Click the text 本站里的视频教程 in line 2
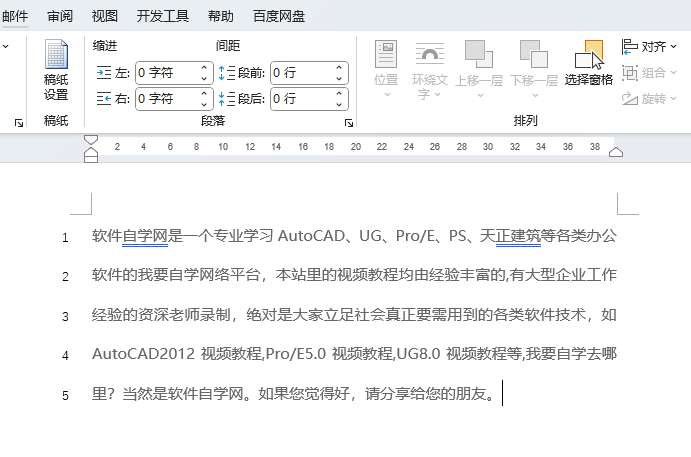Screen dimensions: 691x457 337,275
